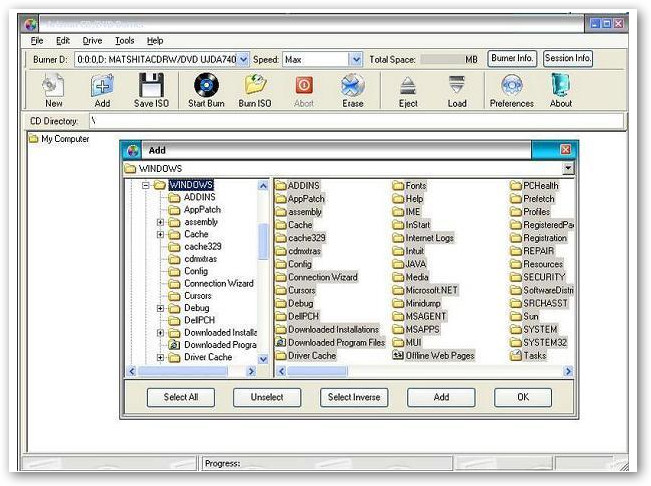Select AppPatch in the folder tree
The image size is (651, 486).
[202, 210]
